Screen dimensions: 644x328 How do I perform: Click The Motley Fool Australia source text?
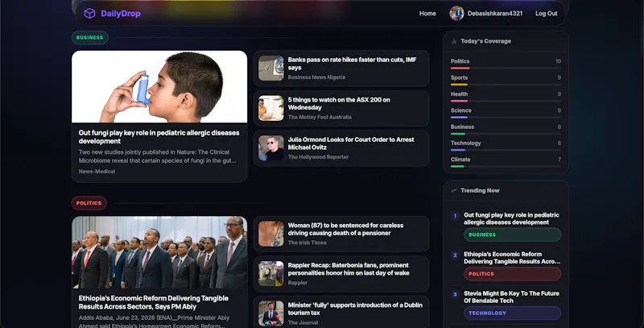coord(320,117)
